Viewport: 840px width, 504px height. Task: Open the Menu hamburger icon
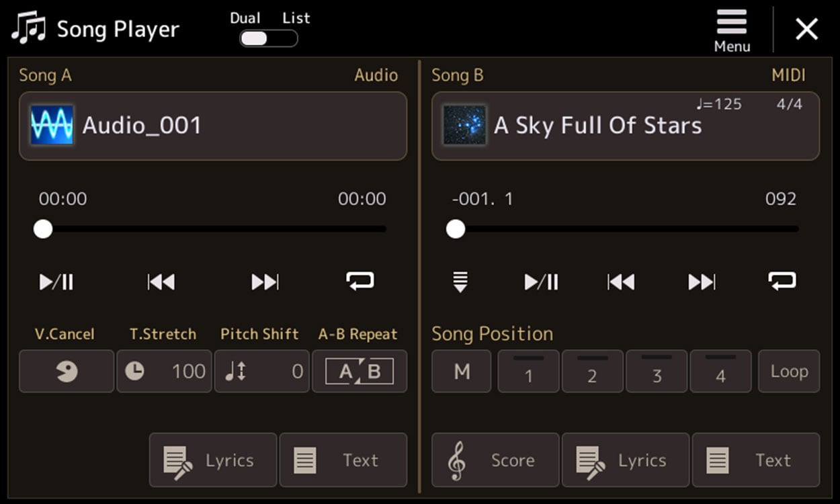pos(732,30)
